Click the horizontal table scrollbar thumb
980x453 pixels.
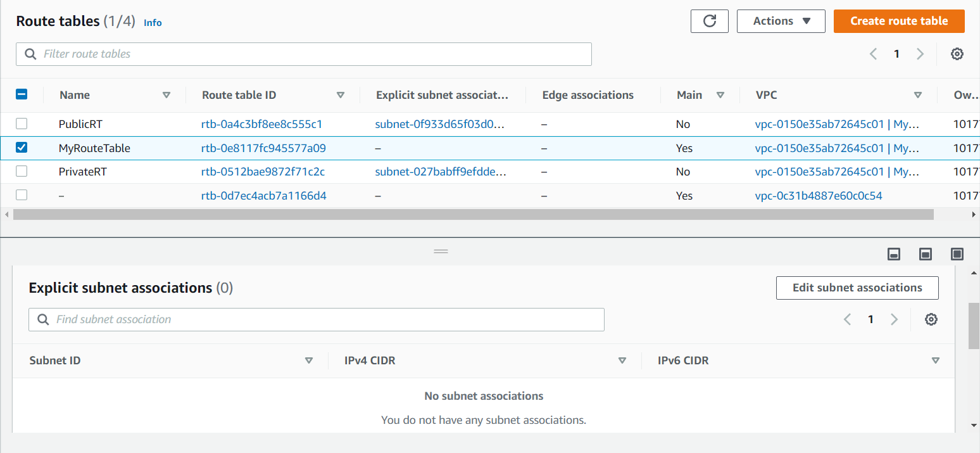[473, 215]
